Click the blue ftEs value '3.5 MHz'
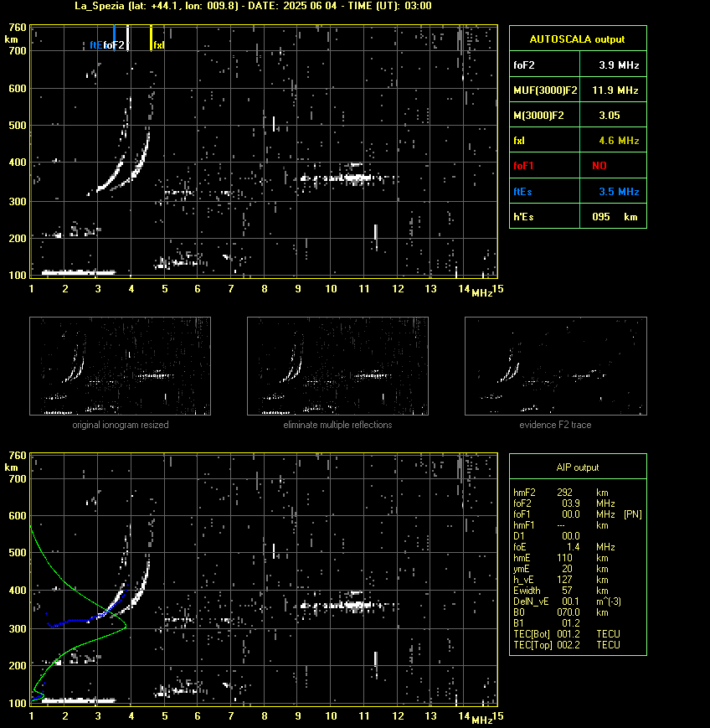Image resolution: width=710 pixels, height=728 pixels. click(x=619, y=192)
